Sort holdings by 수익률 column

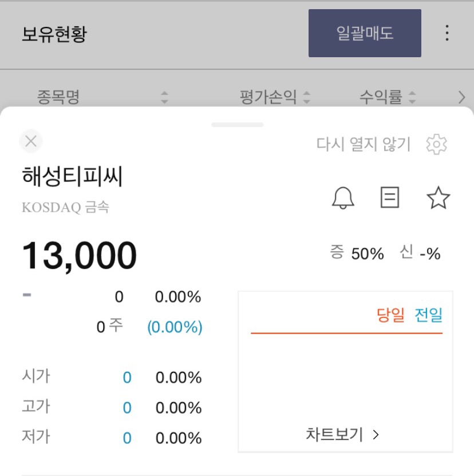[388, 97]
